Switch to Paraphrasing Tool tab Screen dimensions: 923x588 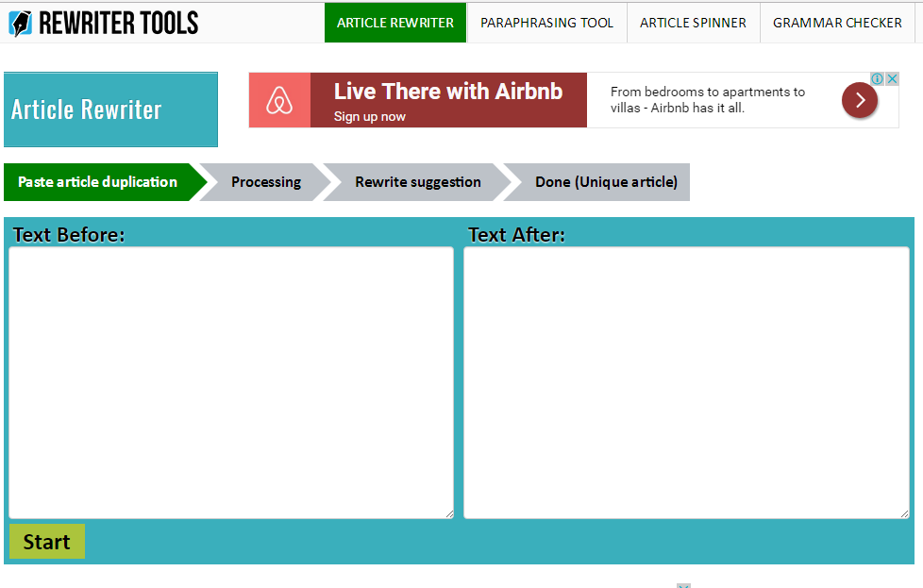pos(546,23)
